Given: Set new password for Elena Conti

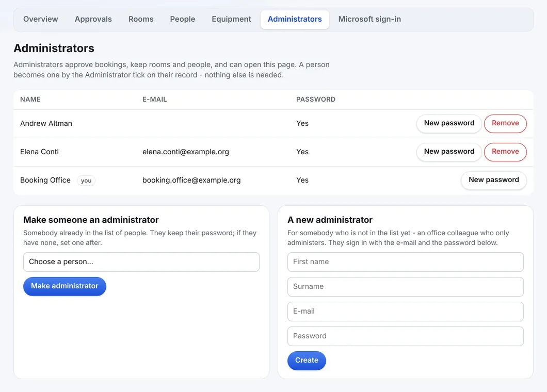Looking at the screenshot, I should pos(449,152).
